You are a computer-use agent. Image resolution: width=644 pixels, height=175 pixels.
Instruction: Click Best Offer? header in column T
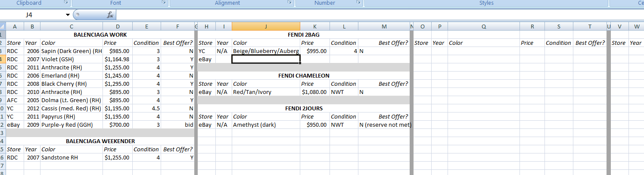[x=590, y=43]
